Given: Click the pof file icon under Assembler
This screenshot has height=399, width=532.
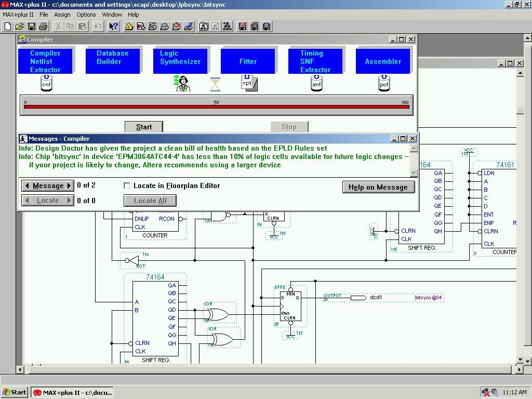Looking at the screenshot, I should 384,84.
